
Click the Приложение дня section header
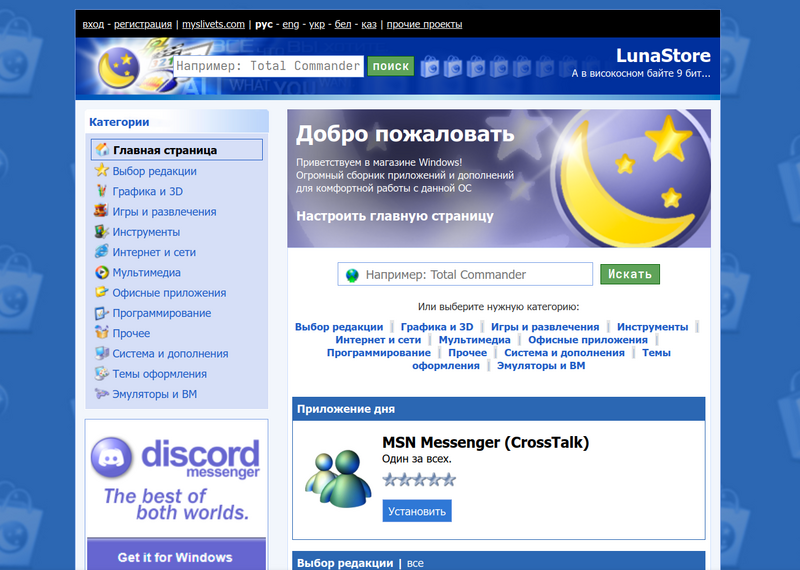(x=498, y=409)
